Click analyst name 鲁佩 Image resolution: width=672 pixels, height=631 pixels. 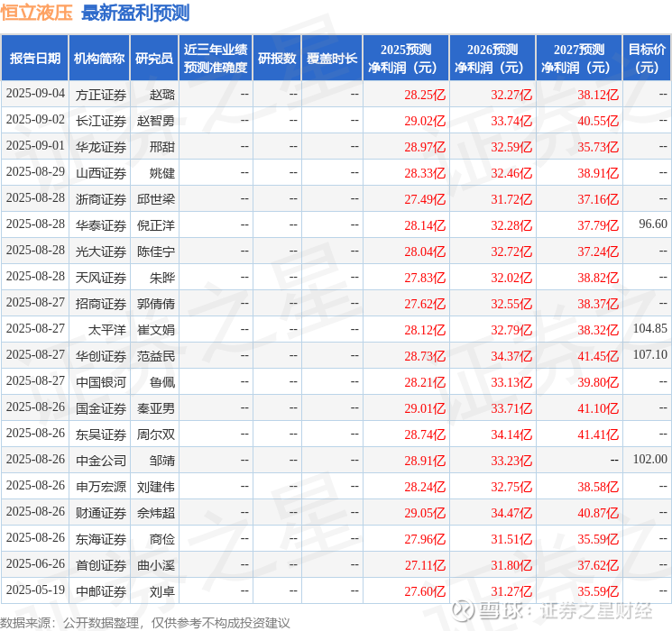point(162,382)
